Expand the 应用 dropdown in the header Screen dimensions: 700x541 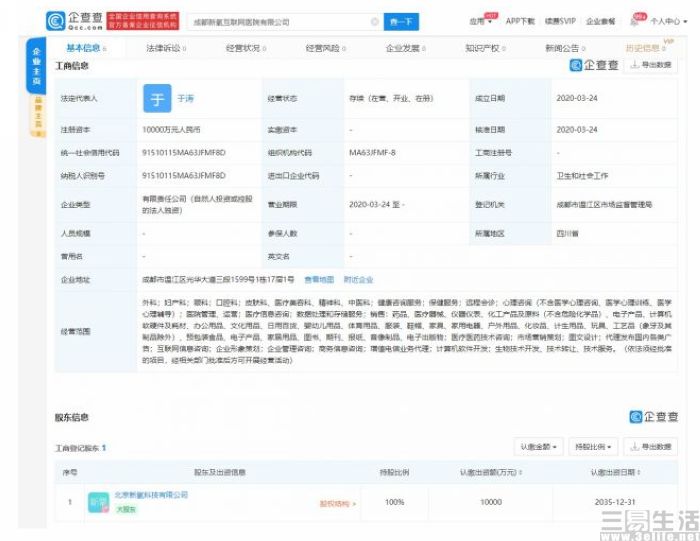[x=481, y=21]
